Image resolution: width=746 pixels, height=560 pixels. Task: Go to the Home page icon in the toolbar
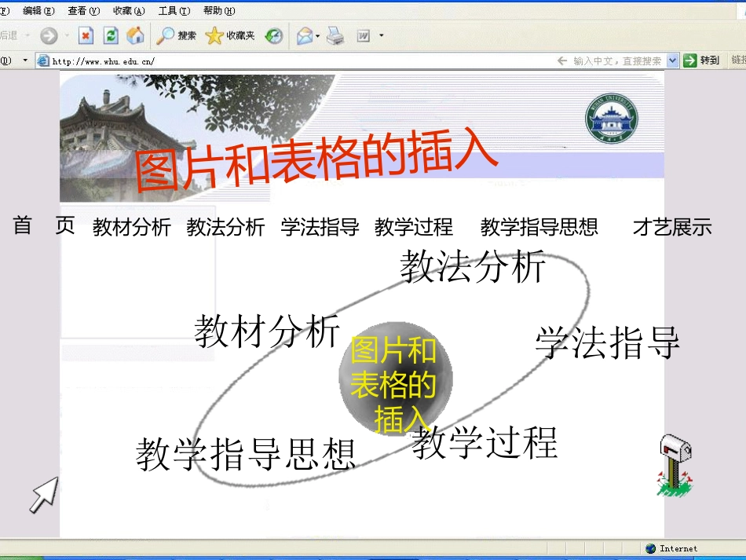135,35
